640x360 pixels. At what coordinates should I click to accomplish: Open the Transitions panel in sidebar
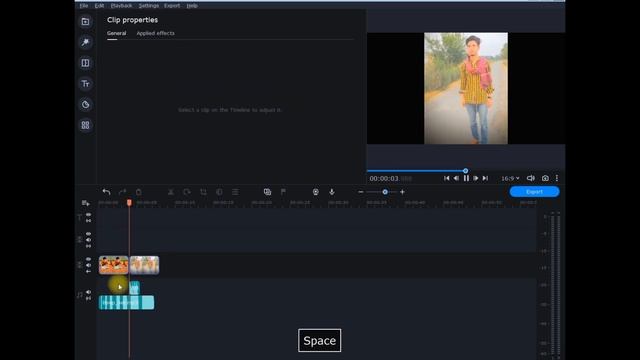tap(85, 63)
